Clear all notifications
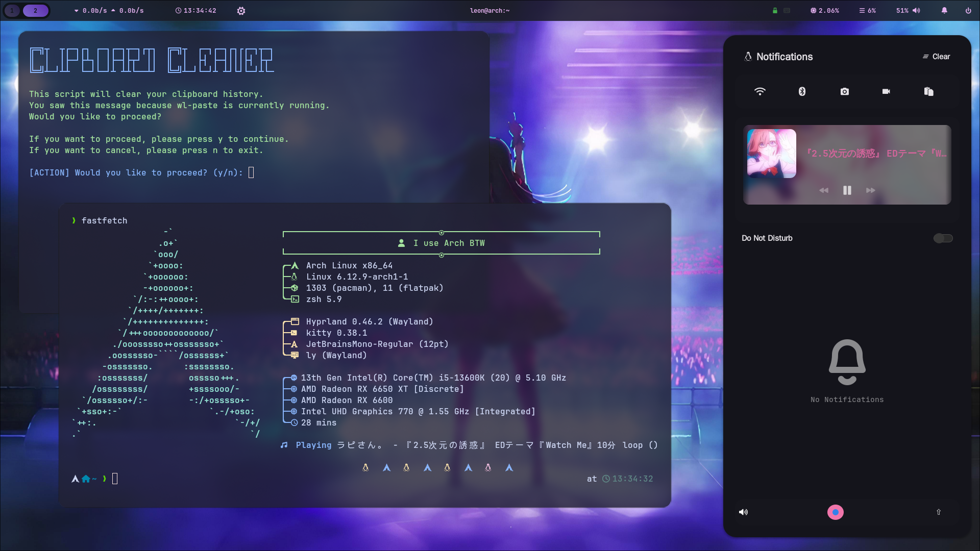 pyautogui.click(x=936, y=57)
